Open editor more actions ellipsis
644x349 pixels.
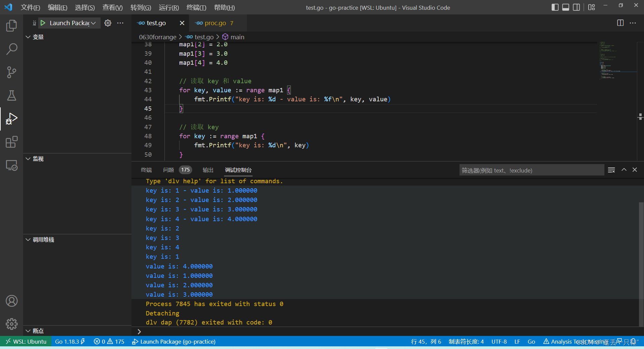pyautogui.click(x=633, y=23)
